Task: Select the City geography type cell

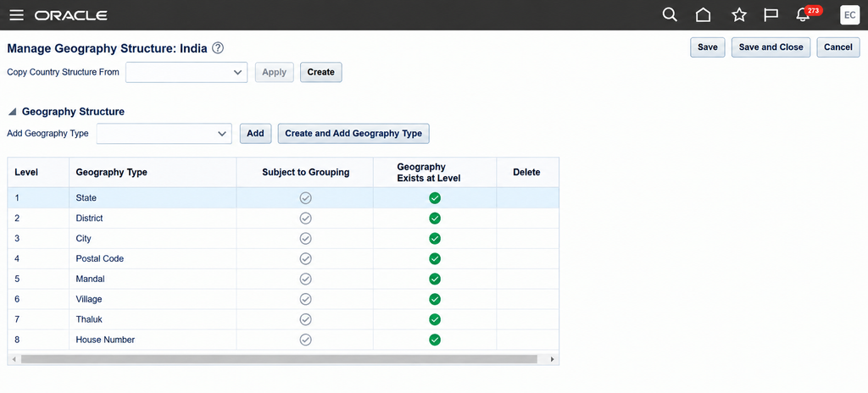Action: (153, 239)
